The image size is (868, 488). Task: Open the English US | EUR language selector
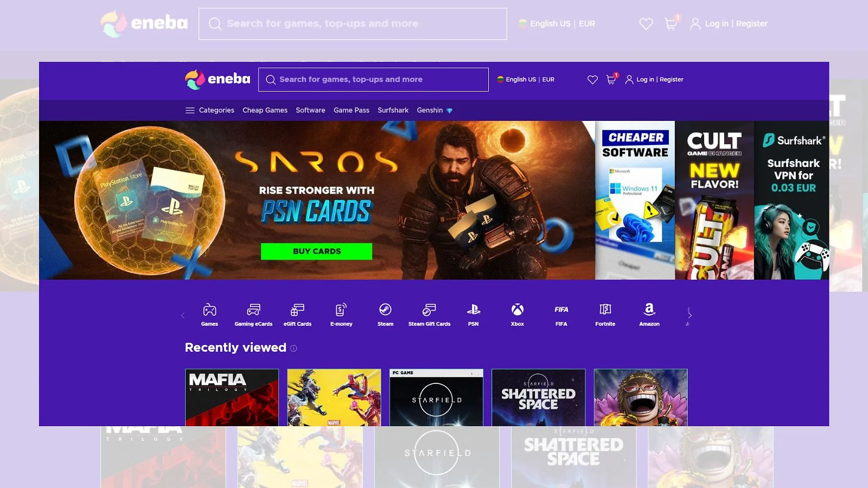pyautogui.click(x=526, y=79)
